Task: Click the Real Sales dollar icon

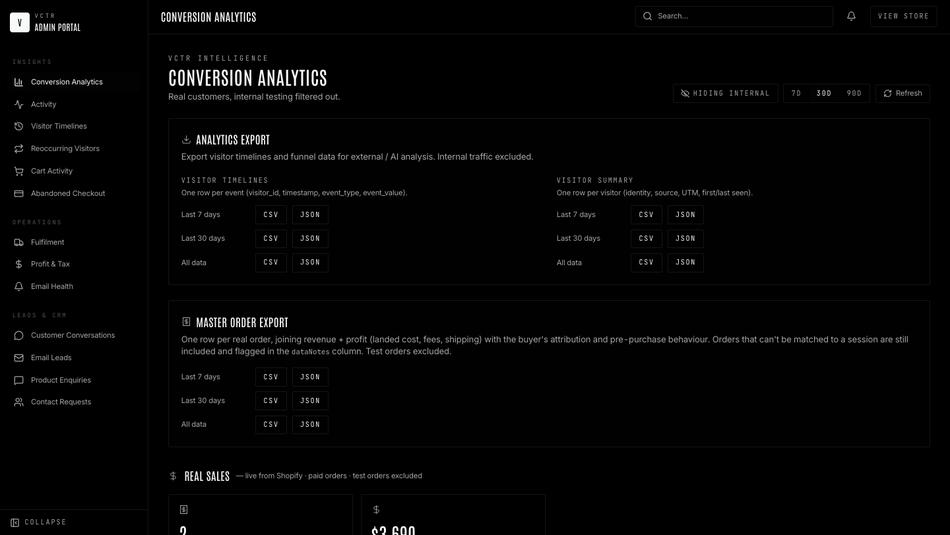Action: [x=173, y=476]
